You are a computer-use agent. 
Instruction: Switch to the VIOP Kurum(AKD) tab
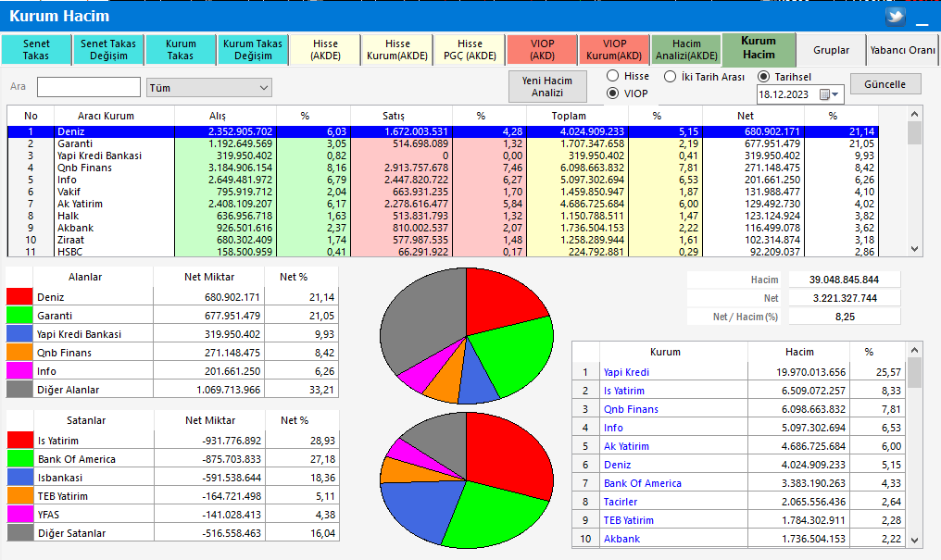614,50
